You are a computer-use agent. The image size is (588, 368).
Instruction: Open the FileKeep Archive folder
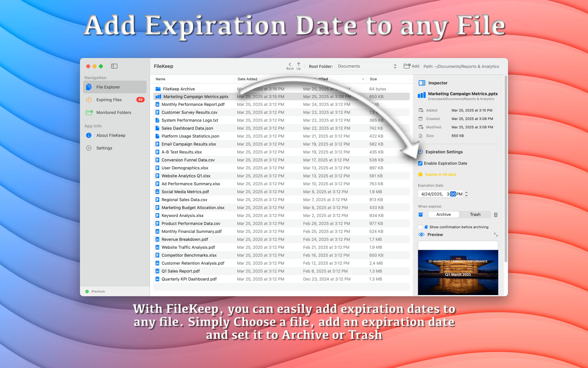[281, 89]
